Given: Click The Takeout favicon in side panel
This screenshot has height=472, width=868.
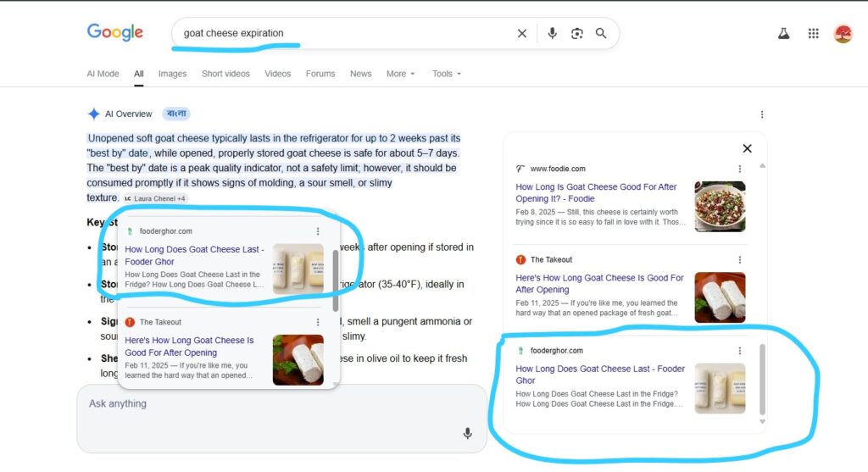Looking at the screenshot, I should [520, 259].
